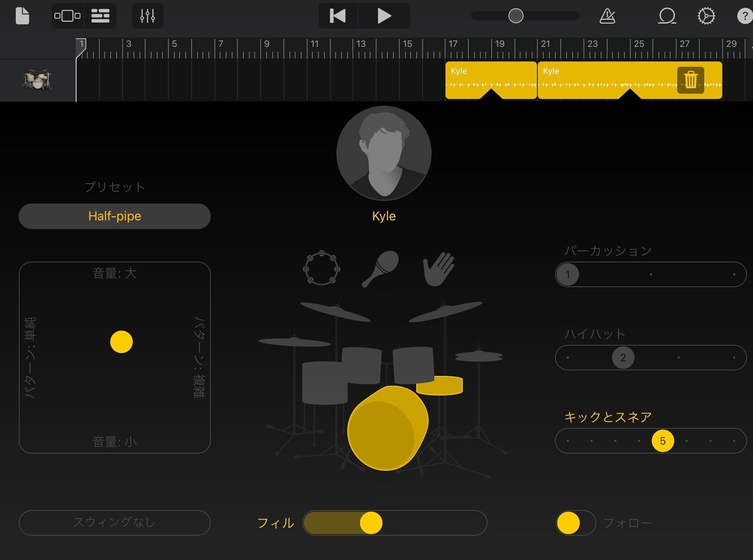
Task: Go to the beginning of the song
Action: tap(338, 16)
